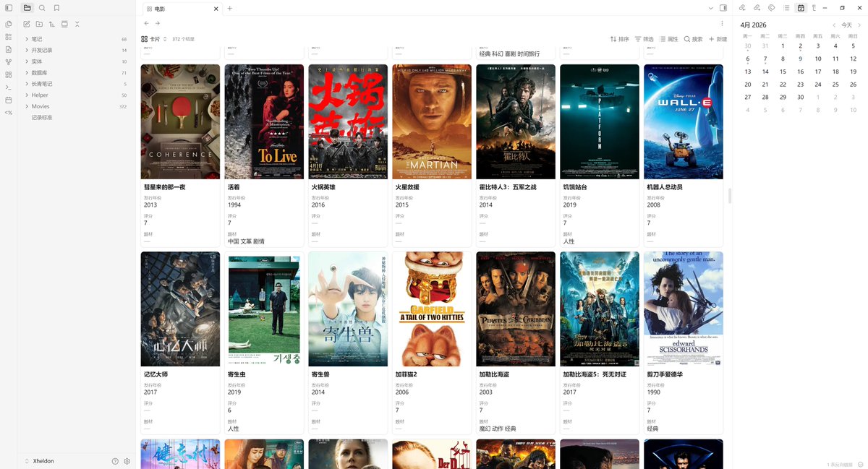The image size is (868, 469).
Task: Open the bookmarks panel icon
Action: [x=56, y=8]
